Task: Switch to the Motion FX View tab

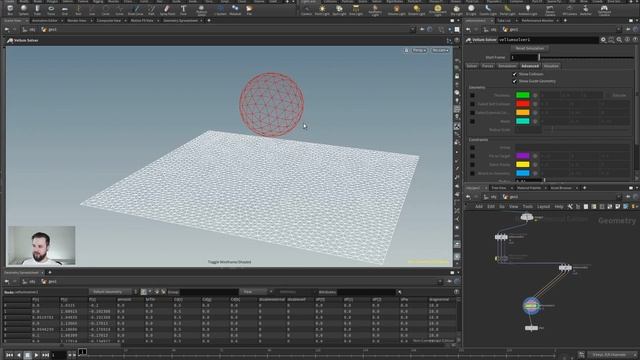Action: (142, 20)
